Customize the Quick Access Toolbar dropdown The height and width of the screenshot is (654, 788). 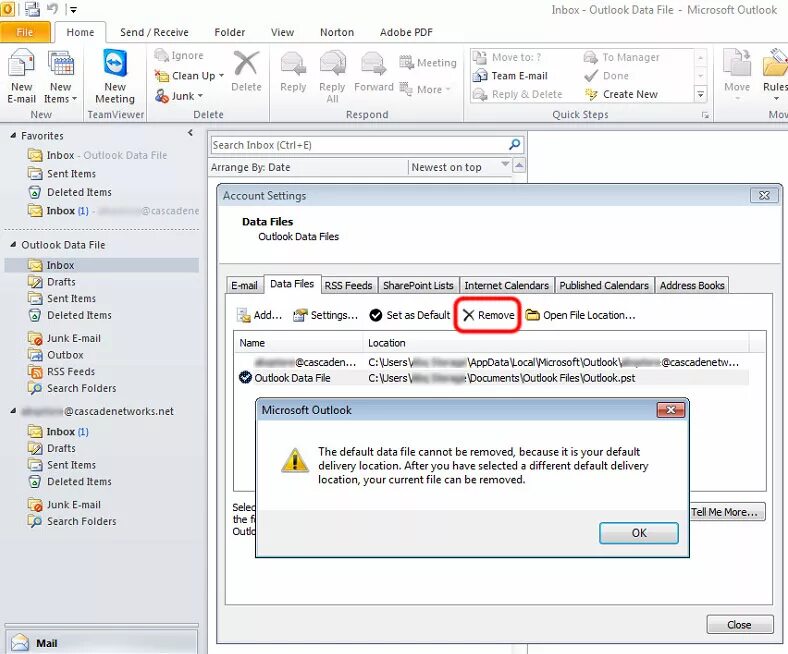[x=73, y=9]
